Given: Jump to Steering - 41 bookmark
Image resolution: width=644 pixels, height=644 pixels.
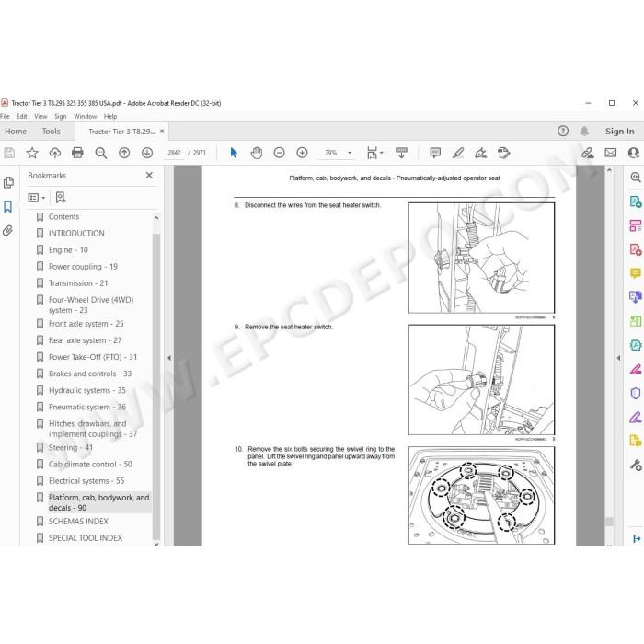Looking at the screenshot, I should pyautogui.click(x=71, y=448).
